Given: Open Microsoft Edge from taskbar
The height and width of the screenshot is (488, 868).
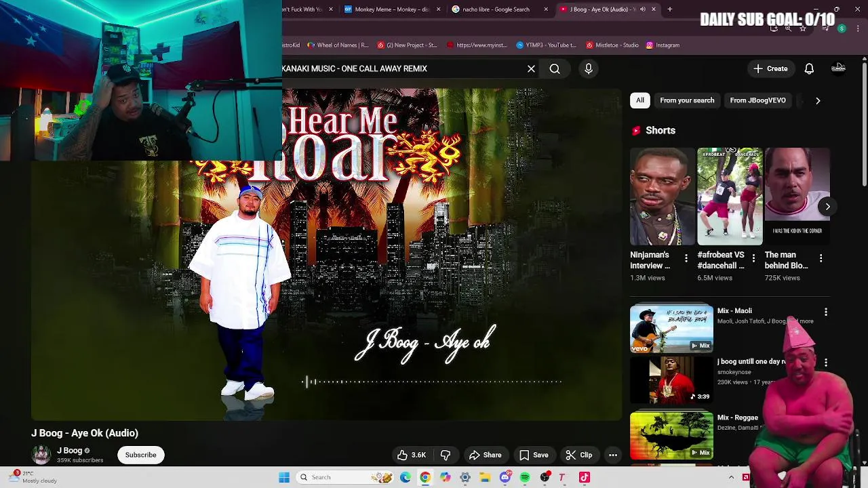Looking at the screenshot, I should pyautogui.click(x=406, y=477).
